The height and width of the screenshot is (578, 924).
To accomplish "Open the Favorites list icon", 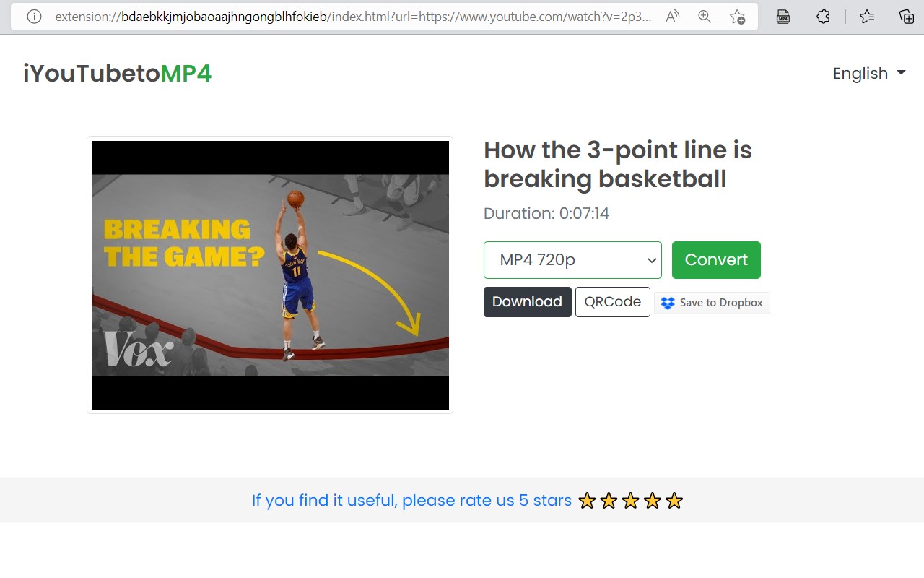I will 867,17.
